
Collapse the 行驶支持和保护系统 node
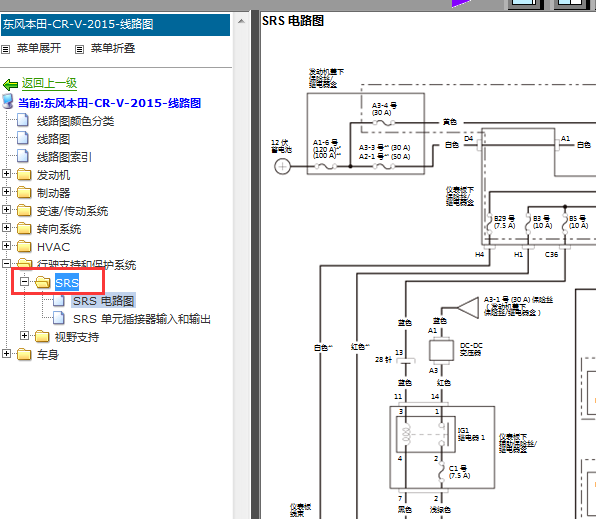(6, 263)
